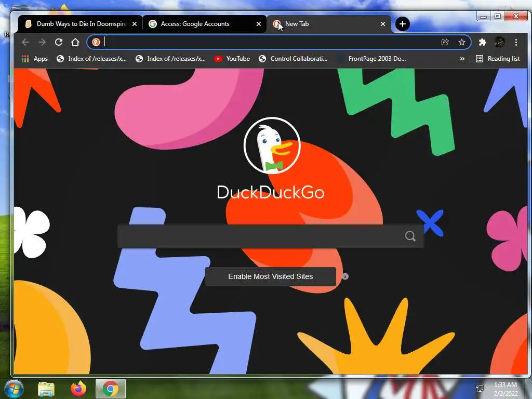Screen dimensions: 532x399
Task: Reload the current page
Action: 59,42
